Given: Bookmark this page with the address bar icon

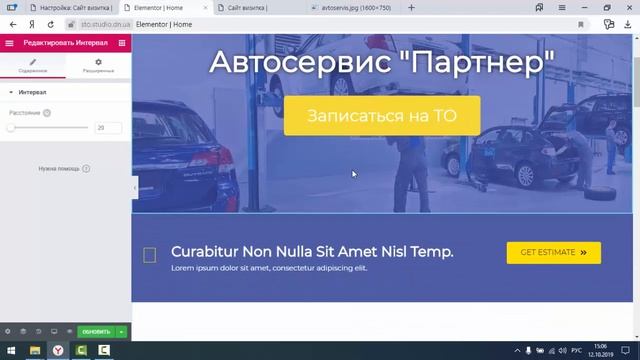Looking at the screenshot, I should point(580,24).
